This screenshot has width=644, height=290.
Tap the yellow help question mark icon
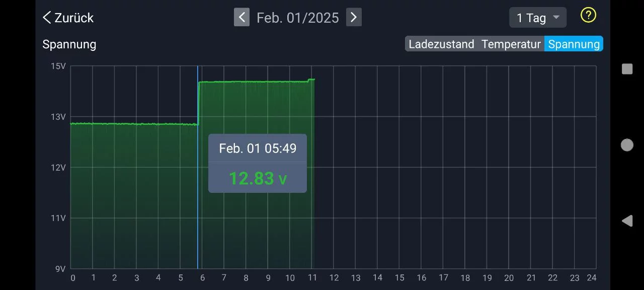(x=588, y=16)
